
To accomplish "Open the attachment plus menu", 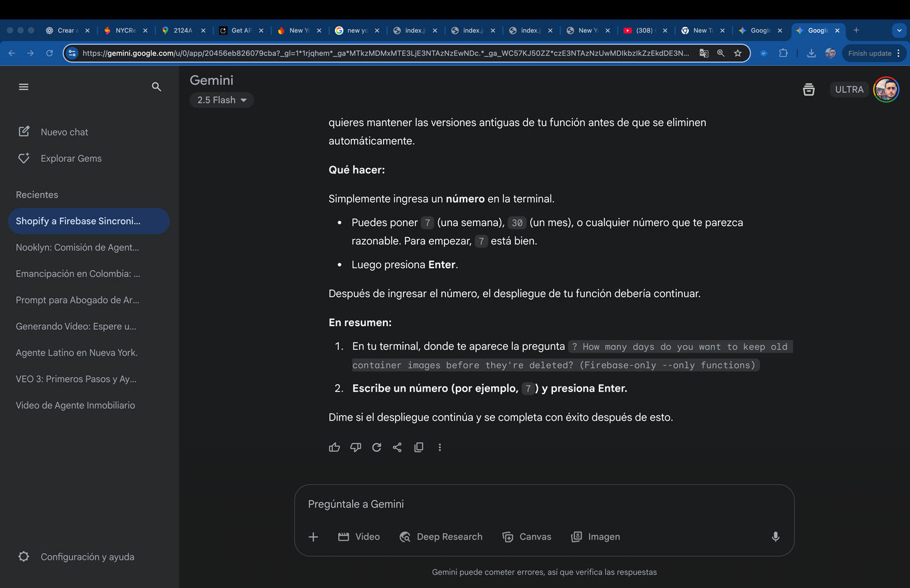I will tap(313, 536).
